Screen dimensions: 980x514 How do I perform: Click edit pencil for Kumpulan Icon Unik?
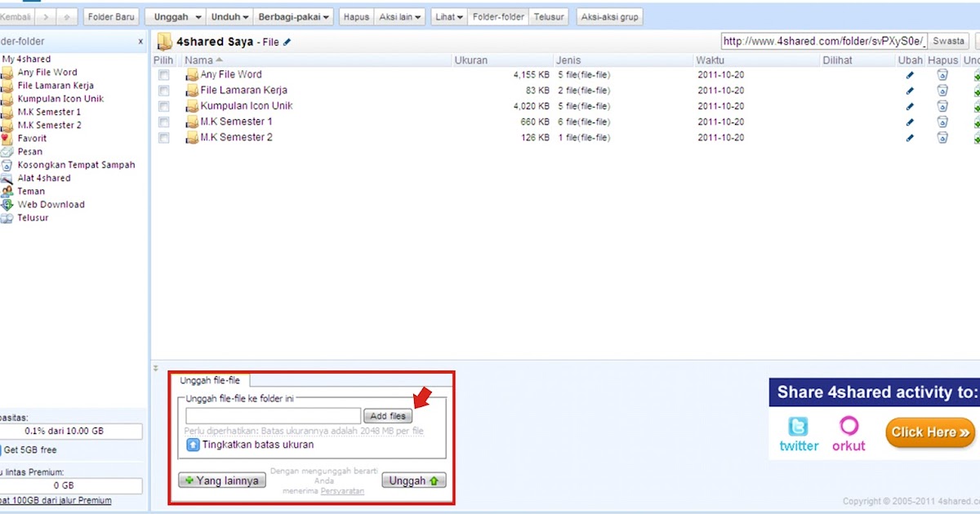point(910,106)
